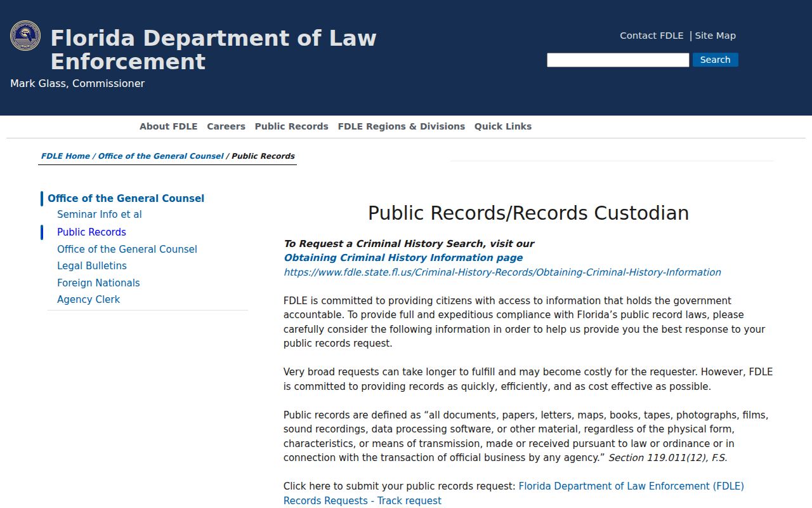Image resolution: width=812 pixels, height=508 pixels.
Task: Open the Careers menu item
Action: coord(226,126)
